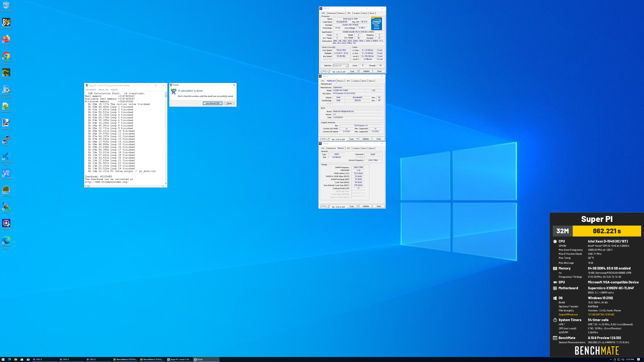Viewport: 644px width, 362px height.
Task: Click Close in the Finish dialog
Action: [x=229, y=103]
